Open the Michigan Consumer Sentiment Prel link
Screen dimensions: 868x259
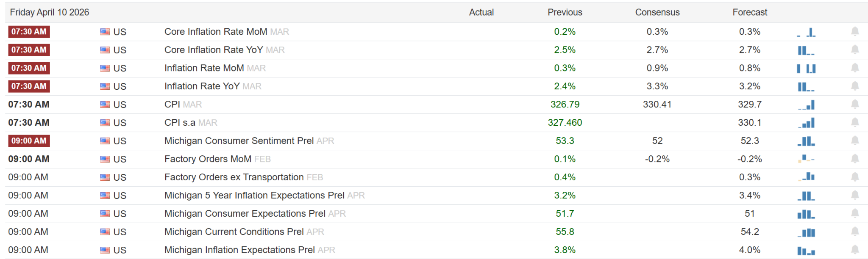(x=239, y=141)
